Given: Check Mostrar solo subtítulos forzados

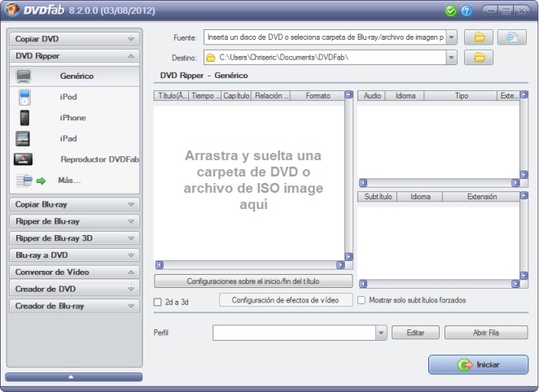Looking at the screenshot, I should coord(362,300).
